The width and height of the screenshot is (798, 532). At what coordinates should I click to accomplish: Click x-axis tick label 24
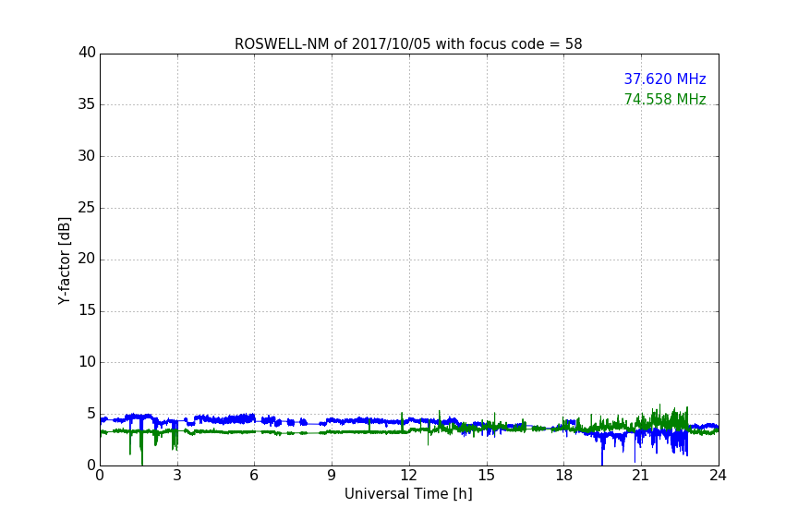coord(718,476)
